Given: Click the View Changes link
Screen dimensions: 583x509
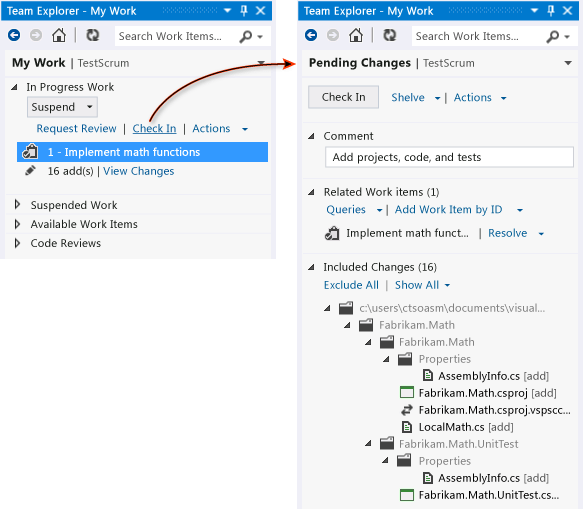Looking at the screenshot, I should click(x=138, y=171).
